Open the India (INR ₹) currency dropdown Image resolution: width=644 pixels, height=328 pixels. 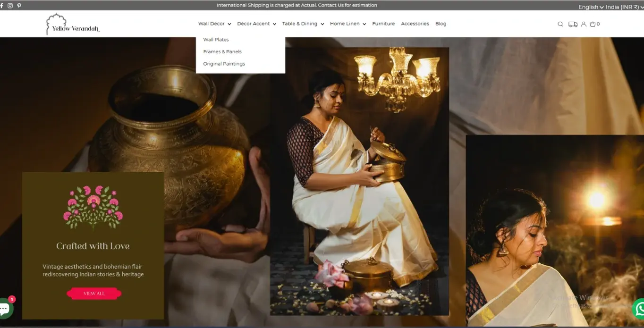click(x=624, y=7)
